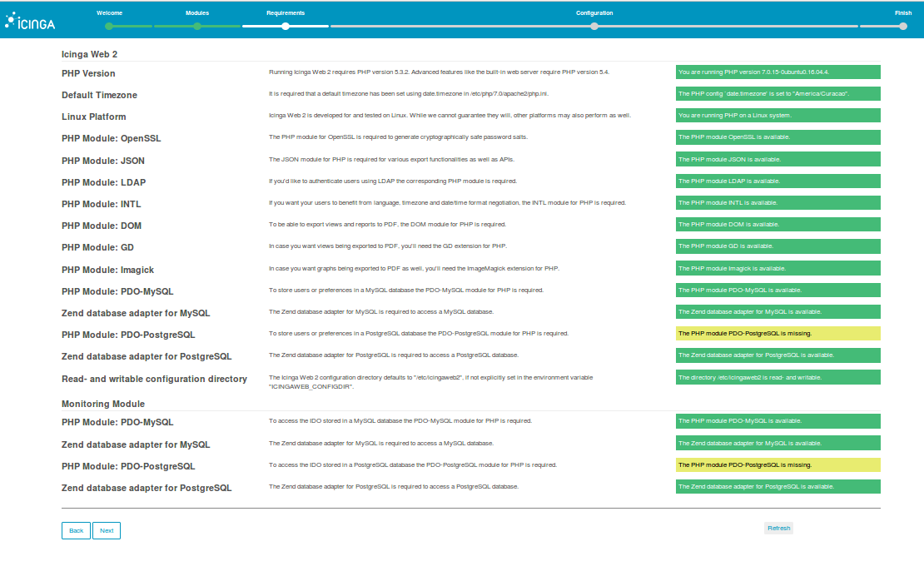Image resolution: width=924 pixels, height=581 pixels.
Task: Click the Configuration step progress dot
Action: pyautogui.click(x=594, y=26)
